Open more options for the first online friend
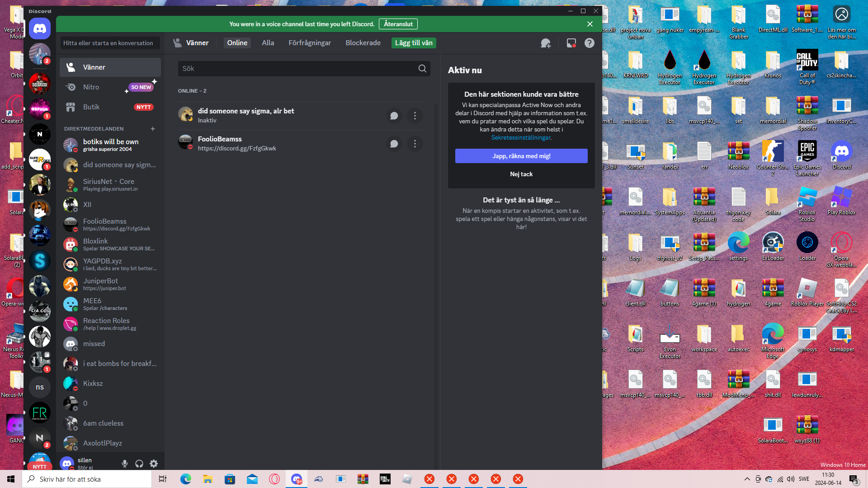This screenshot has width=868, height=488. point(415,116)
